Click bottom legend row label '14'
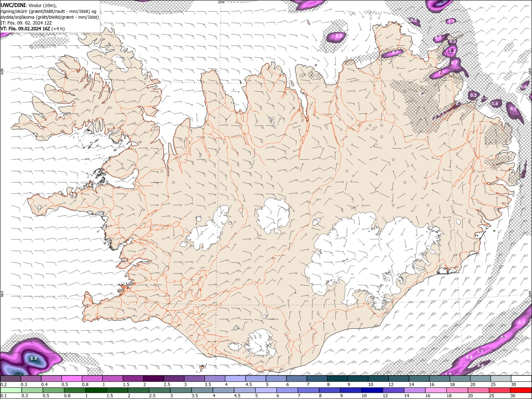This screenshot has width=532, height=399. pyautogui.click(x=406, y=396)
